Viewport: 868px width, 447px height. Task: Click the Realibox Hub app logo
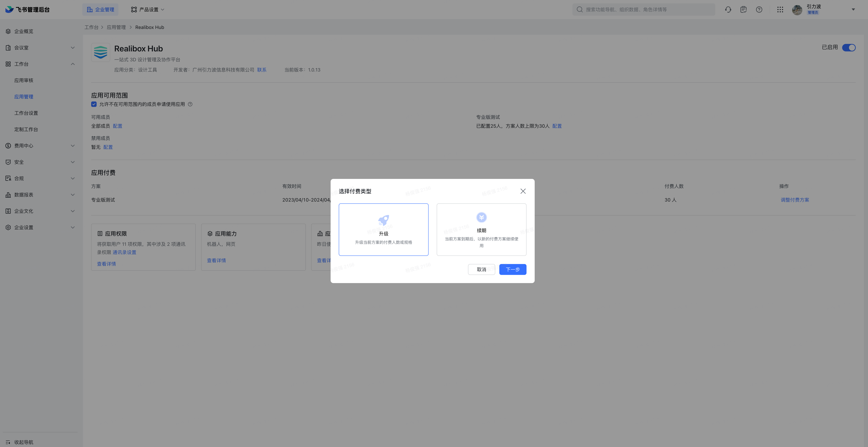pos(100,52)
